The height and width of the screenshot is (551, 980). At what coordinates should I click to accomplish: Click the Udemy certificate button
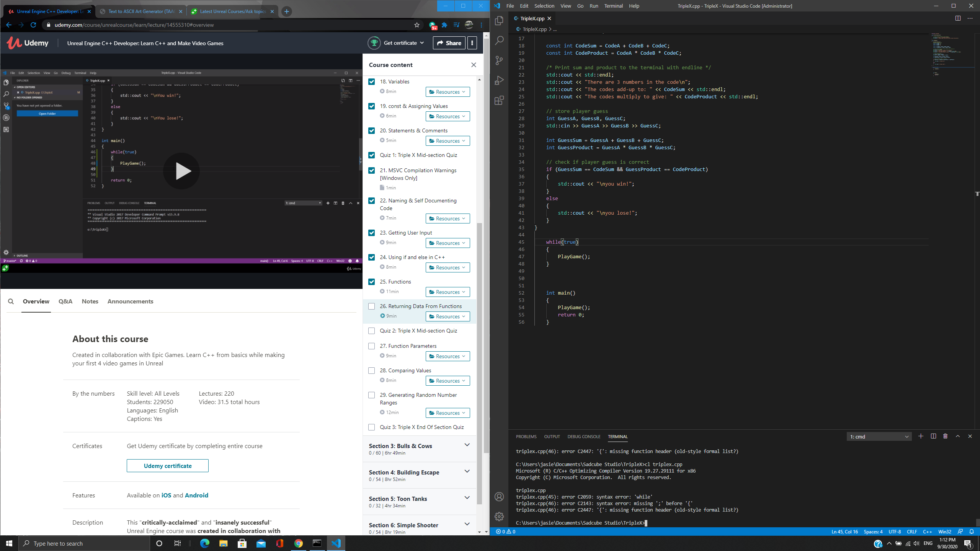pyautogui.click(x=167, y=466)
